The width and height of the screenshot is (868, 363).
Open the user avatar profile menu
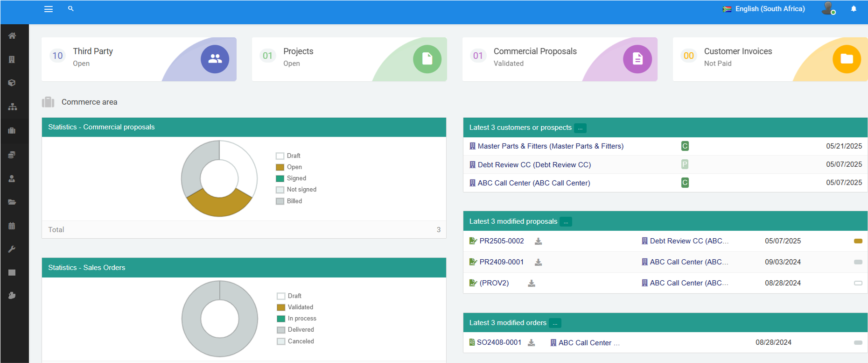(828, 8)
